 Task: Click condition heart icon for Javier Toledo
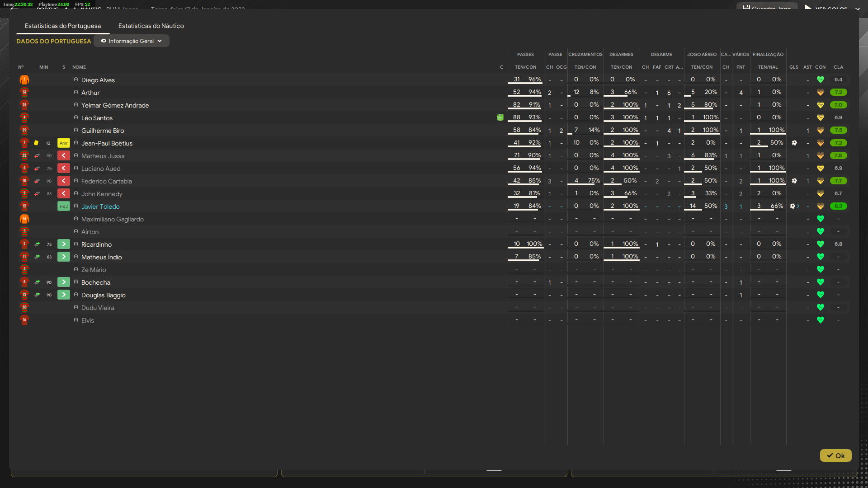pyautogui.click(x=821, y=206)
